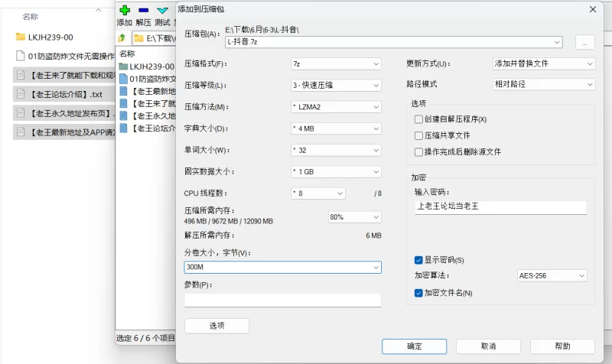Click 取消 button
This screenshot has height=364, width=612.
(488, 346)
